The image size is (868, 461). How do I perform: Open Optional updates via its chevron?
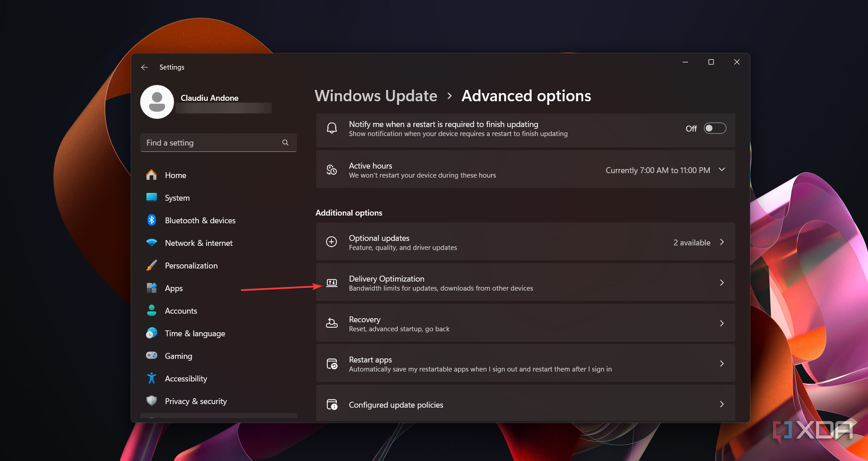[722, 242]
